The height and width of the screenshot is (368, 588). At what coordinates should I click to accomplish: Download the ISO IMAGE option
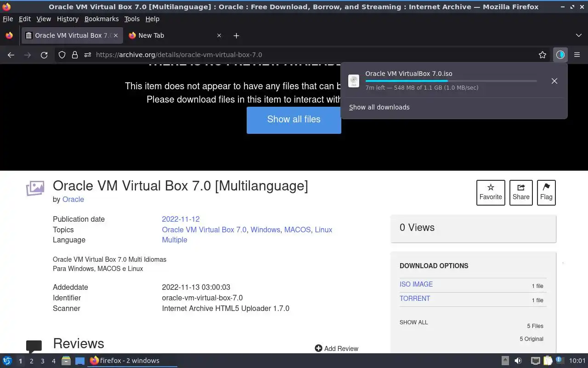(416, 284)
